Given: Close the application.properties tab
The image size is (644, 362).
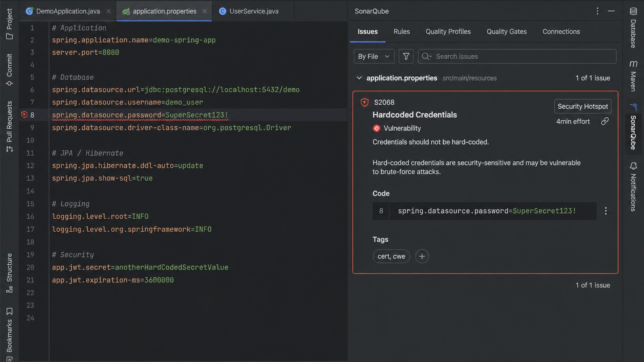Looking at the screenshot, I should coord(205,11).
